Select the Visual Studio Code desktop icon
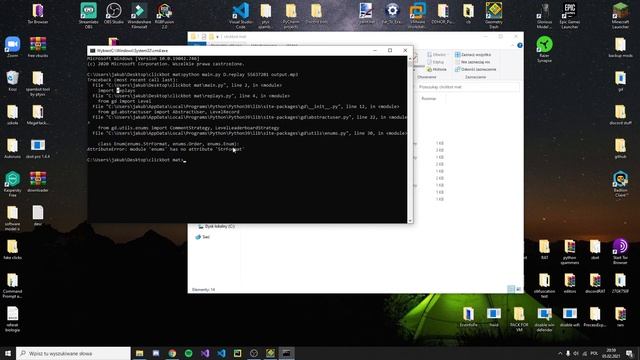 [x=240, y=16]
